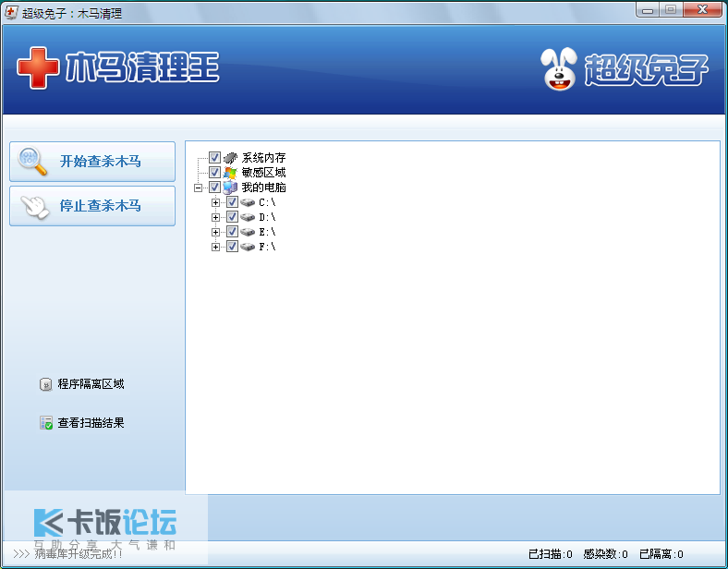728x569 pixels.
Task: Select the E:\ label text
Action: (x=267, y=232)
